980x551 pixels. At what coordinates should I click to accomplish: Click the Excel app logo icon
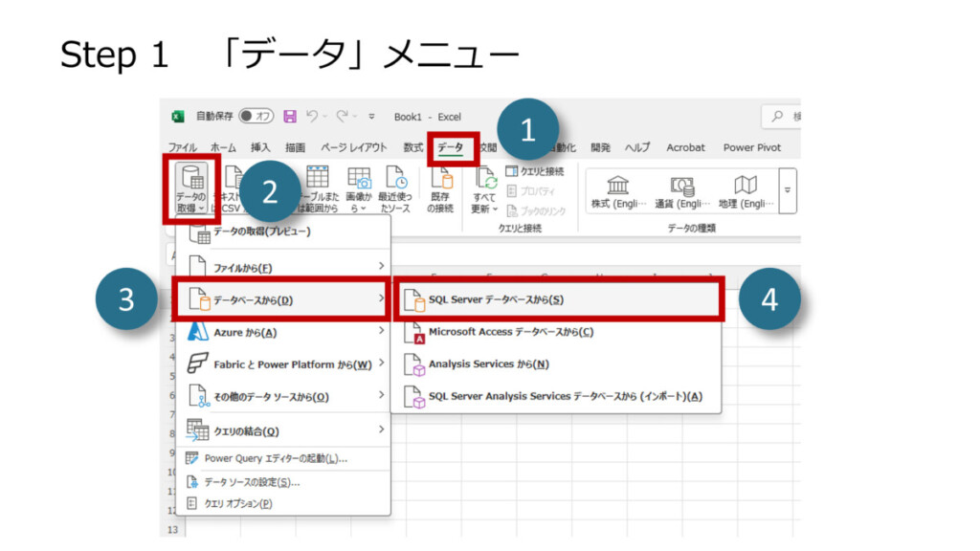point(178,116)
